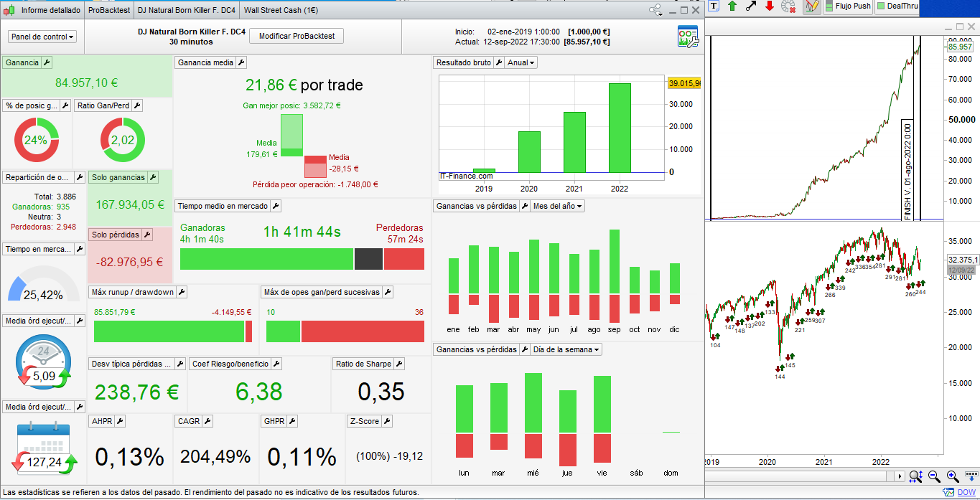
Task: Open wrench settings for Solo ganancias
Action: tap(152, 177)
